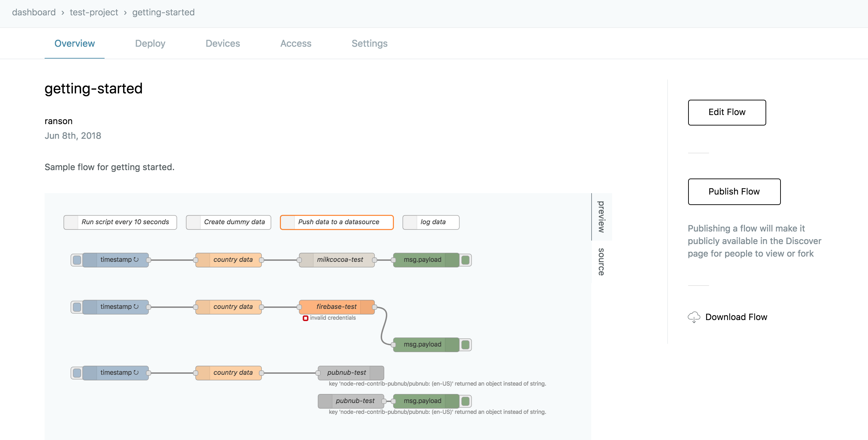Click the Publish Flow button
Viewport: 868px width, 440px height.
pos(734,191)
